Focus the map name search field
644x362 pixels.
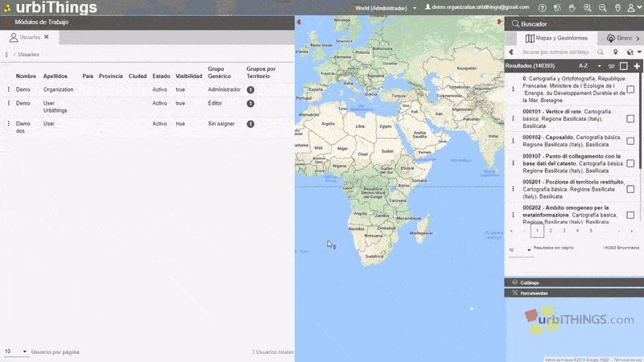[556, 52]
